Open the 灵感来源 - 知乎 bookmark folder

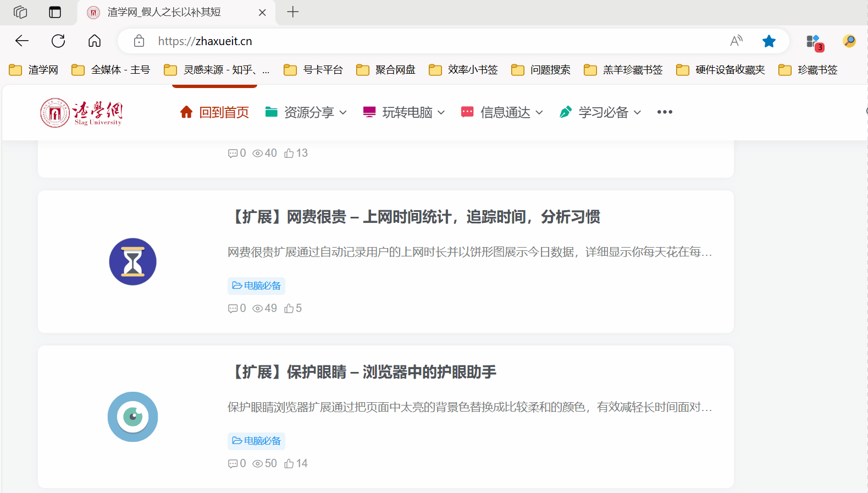coord(217,70)
